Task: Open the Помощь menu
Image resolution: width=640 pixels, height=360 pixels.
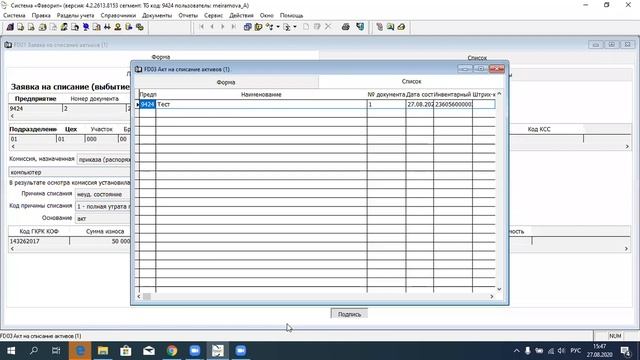Action: (x=291, y=16)
